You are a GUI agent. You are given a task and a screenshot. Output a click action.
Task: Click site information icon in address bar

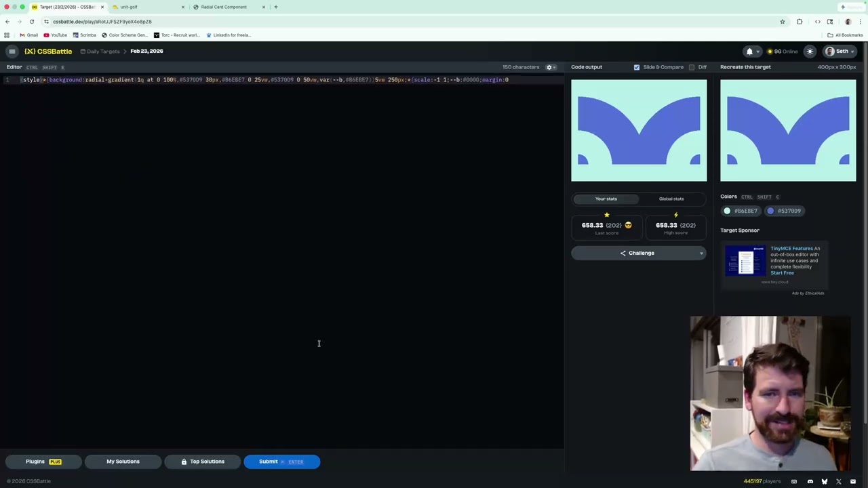pos(46,22)
